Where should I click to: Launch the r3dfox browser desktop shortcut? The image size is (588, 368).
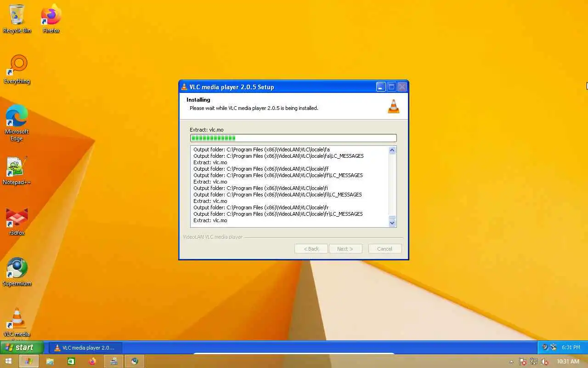17,221
